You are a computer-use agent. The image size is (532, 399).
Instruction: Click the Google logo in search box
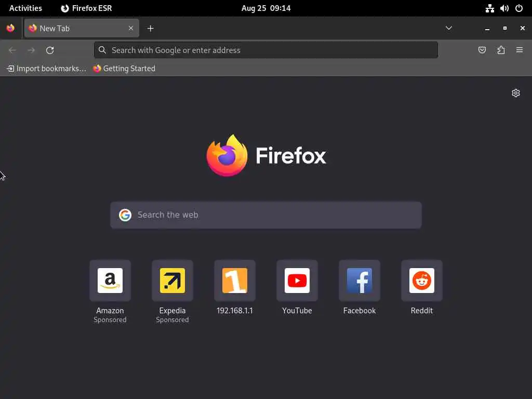(x=125, y=215)
